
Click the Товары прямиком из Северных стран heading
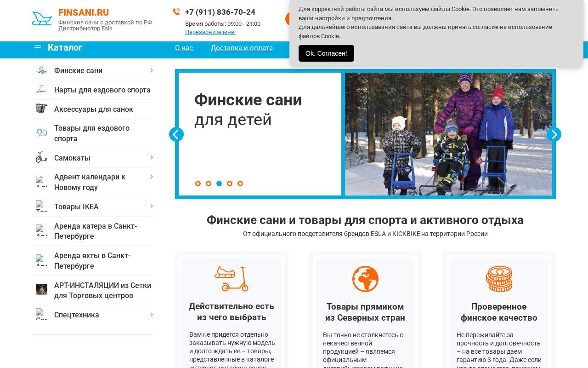[x=365, y=312]
